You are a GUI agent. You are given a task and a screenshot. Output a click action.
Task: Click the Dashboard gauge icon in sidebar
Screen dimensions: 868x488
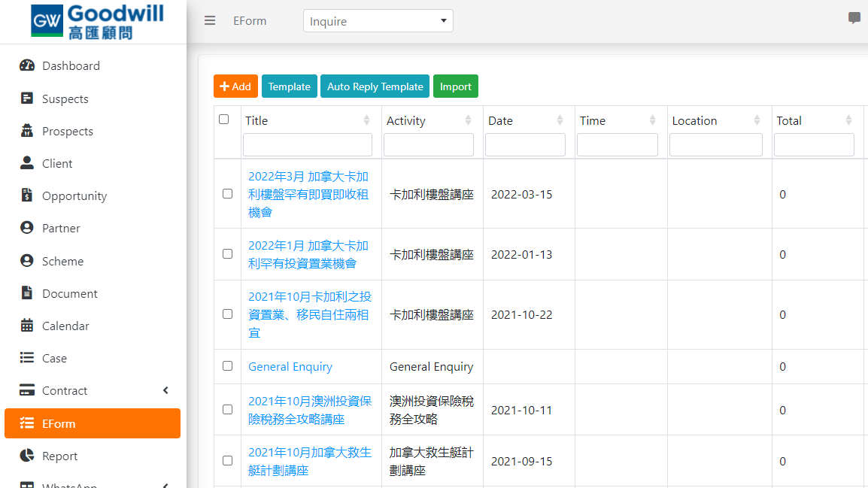coord(26,65)
